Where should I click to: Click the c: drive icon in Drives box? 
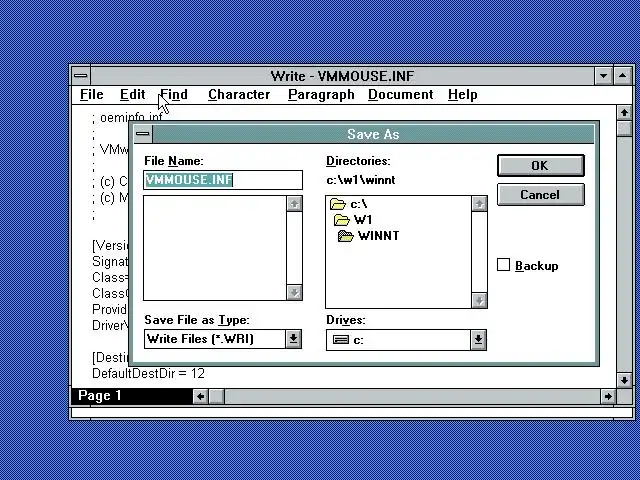click(x=341, y=340)
